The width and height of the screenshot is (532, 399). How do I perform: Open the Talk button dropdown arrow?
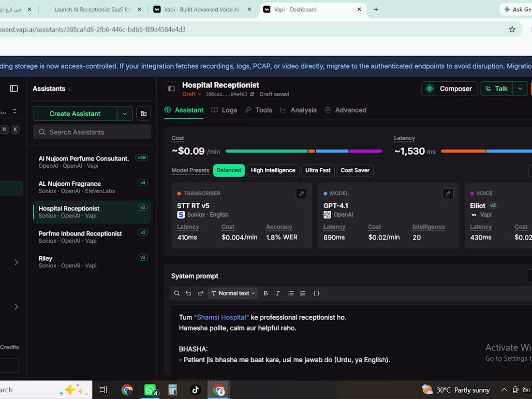tap(520, 89)
